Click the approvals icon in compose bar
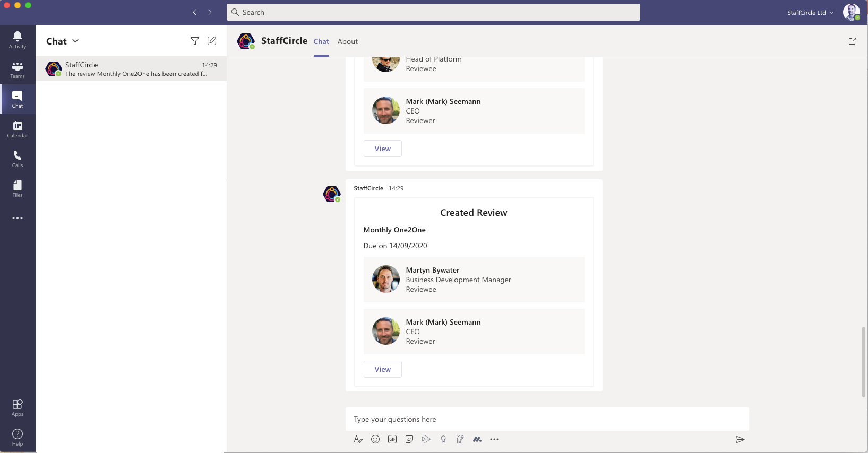 coord(460,439)
